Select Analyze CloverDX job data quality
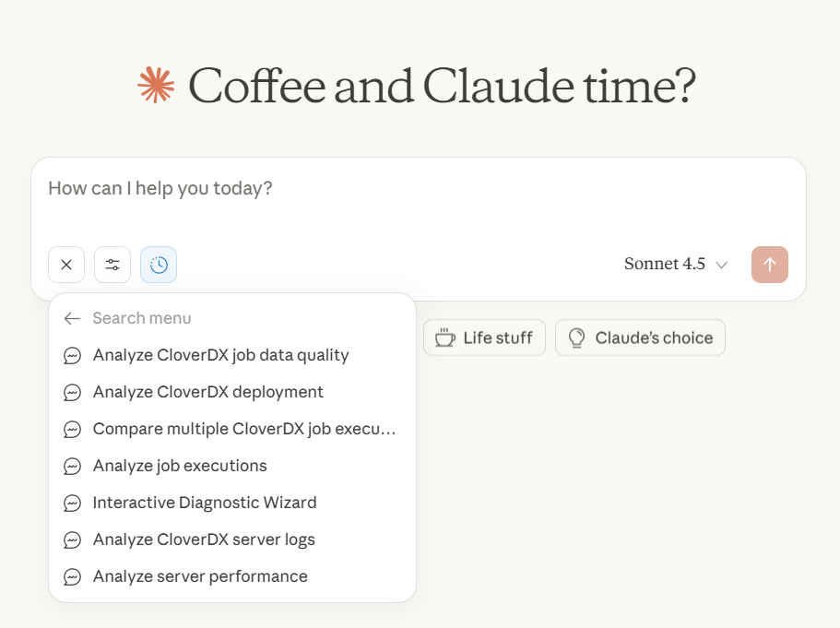840x628 pixels. pos(220,355)
